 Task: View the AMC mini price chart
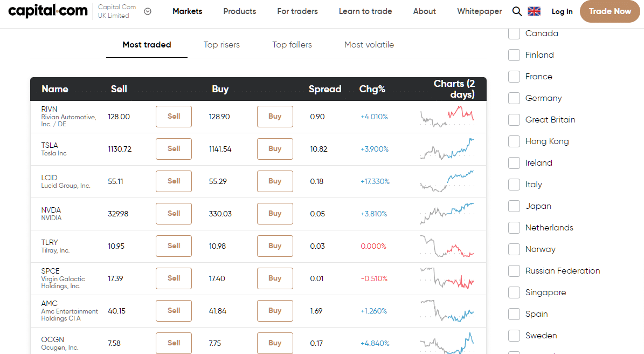(447, 311)
